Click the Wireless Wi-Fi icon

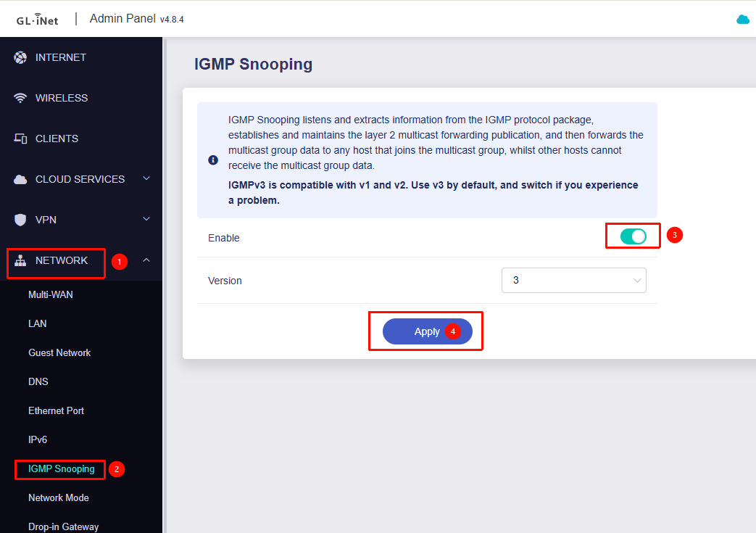point(20,98)
